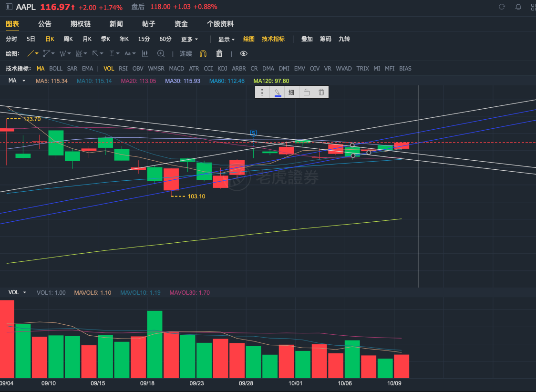Image resolution: width=536 pixels, height=392 pixels.
Task: Click the 123.70 high price label
Action: (32, 119)
